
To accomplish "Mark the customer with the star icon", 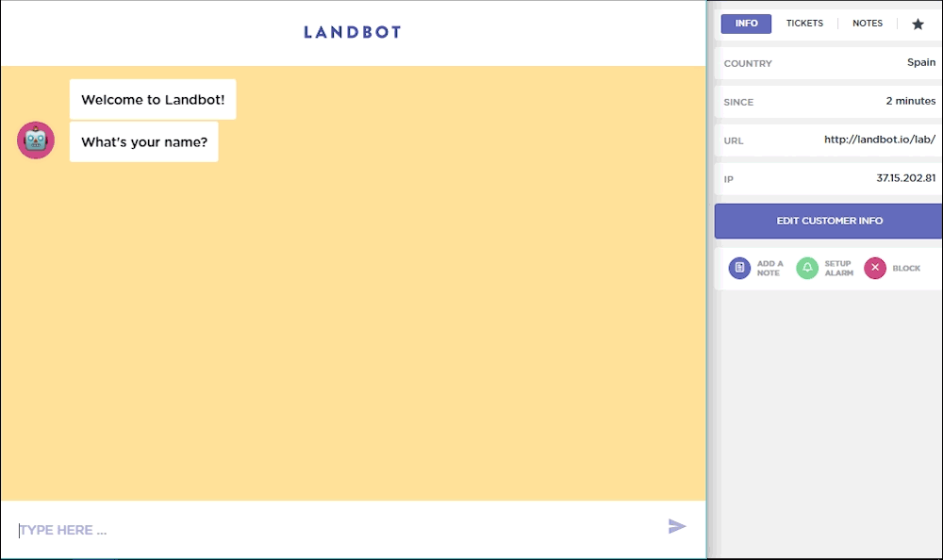I will tap(918, 25).
